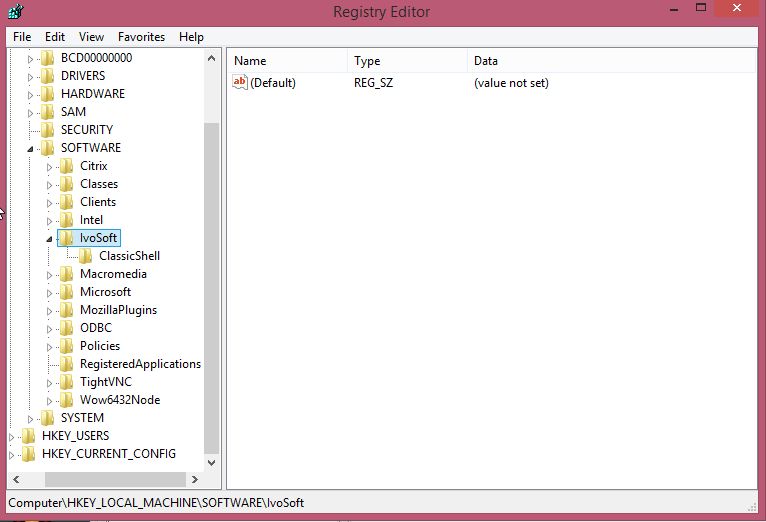The width and height of the screenshot is (766, 522).
Task: Click the Citrix key folder icon
Action: pyautogui.click(x=67, y=166)
